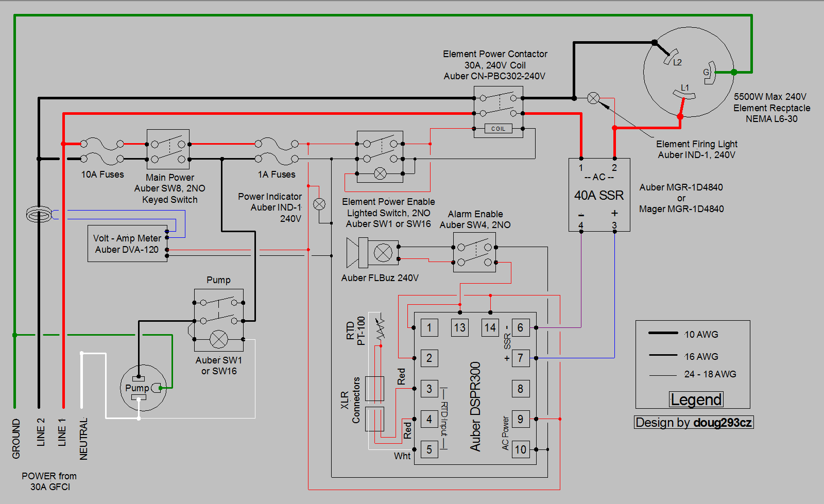
Task: Click terminal 14 on the DSPR300
Action: pyautogui.click(x=490, y=328)
